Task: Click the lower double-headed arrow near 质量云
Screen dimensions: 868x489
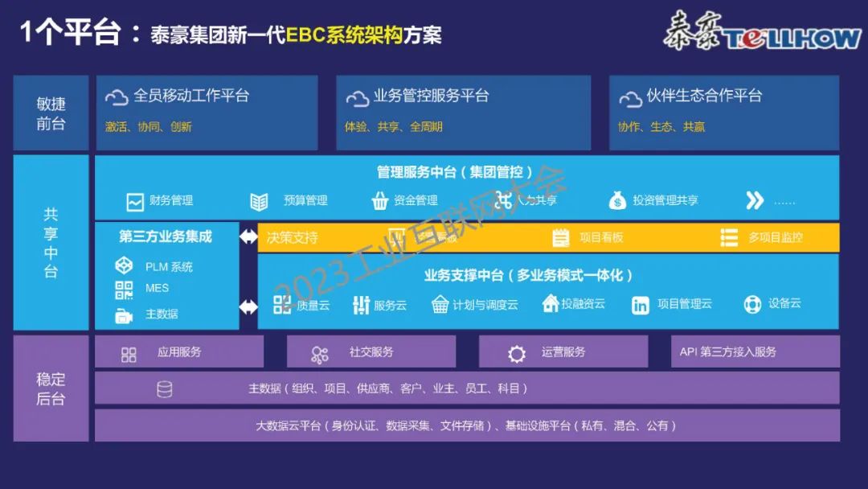Action: (249, 306)
